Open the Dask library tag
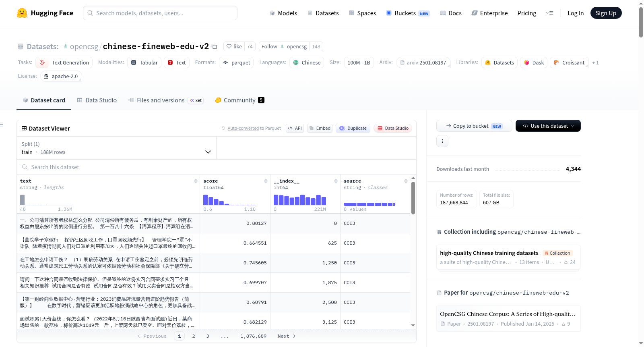Viewport: 644px width, 347px height. [534, 62]
